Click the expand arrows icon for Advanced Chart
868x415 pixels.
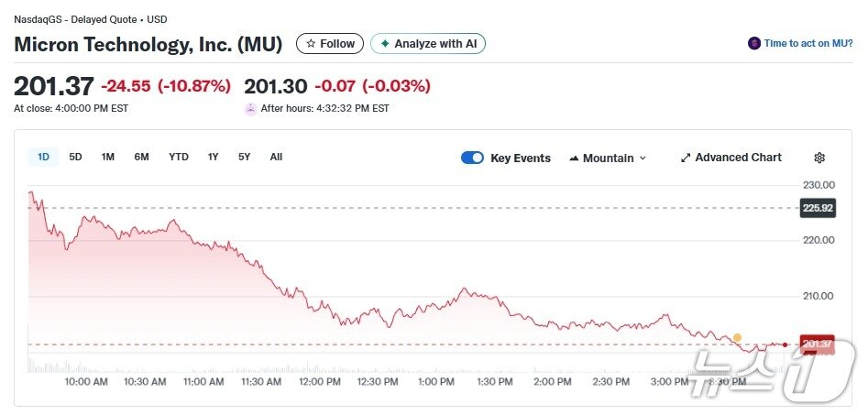point(686,158)
